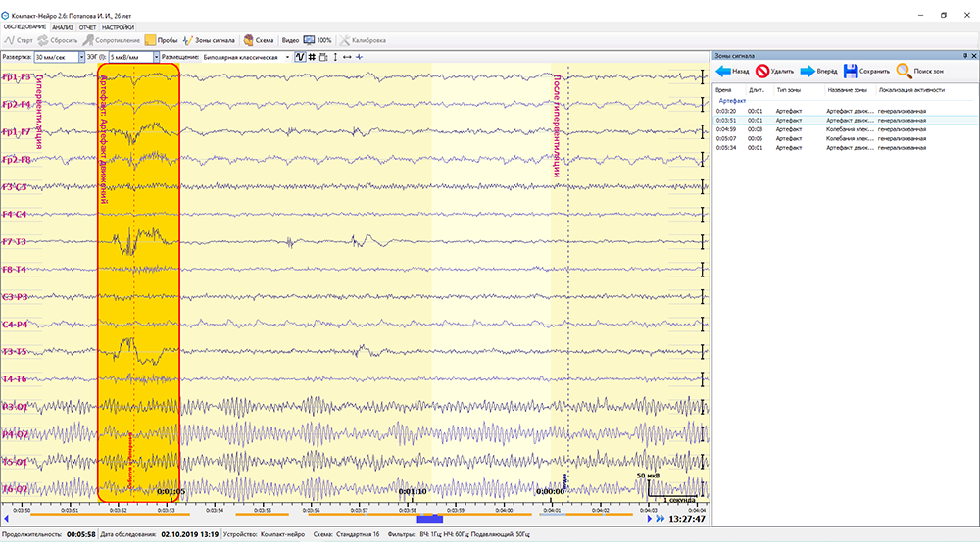Click the time marks ruler icon
Image resolution: width=980 pixels, height=552 pixels.
[323, 57]
